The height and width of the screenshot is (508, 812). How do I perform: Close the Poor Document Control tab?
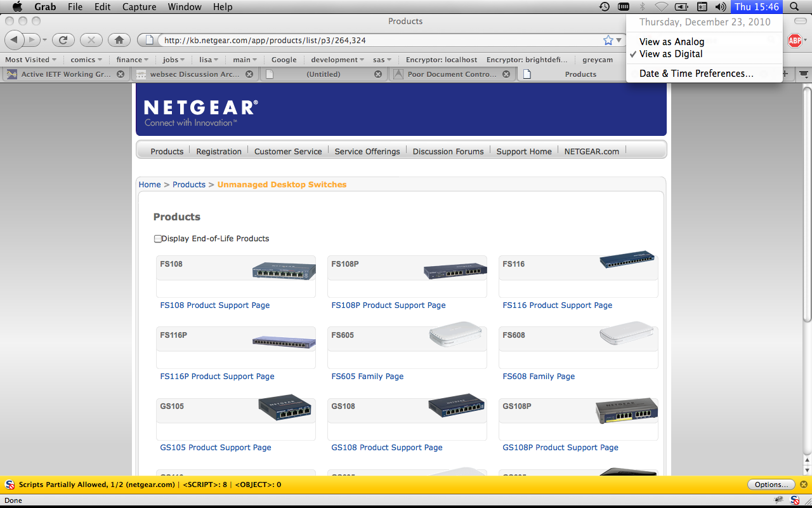click(x=507, y=74)
